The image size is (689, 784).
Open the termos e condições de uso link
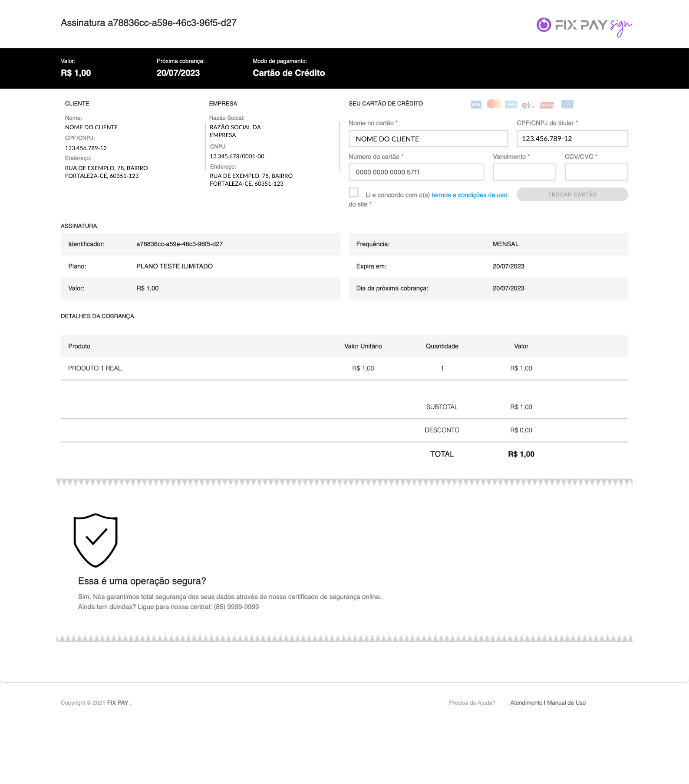click(469, 195)
